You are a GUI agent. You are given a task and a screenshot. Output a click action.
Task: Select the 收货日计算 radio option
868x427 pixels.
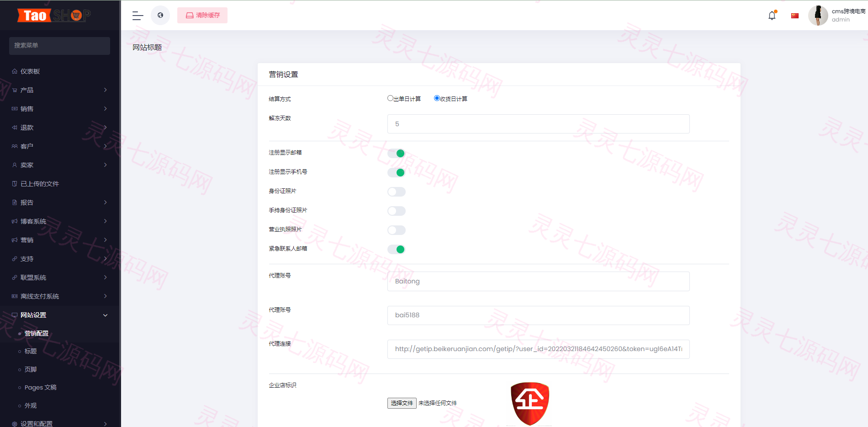(437, 98)
